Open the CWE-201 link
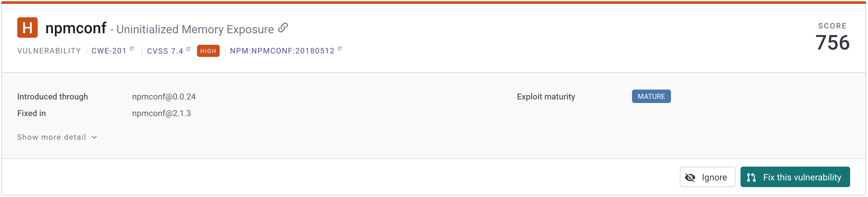868x197 pixels. (109, 51)
